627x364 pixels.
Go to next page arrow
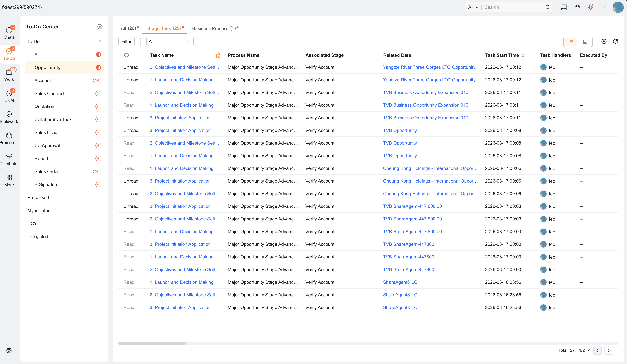coord(609,350)
